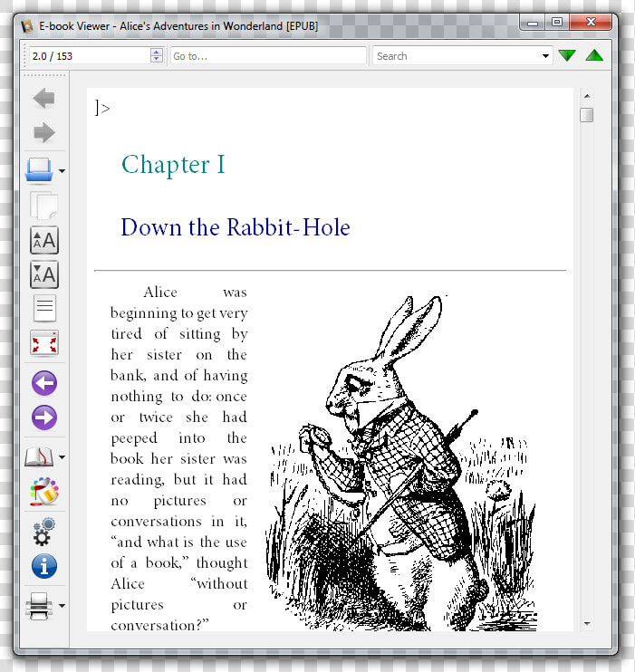Click the grey Back arrow icon
Screen dimensions: 635x672
(43, 98)
